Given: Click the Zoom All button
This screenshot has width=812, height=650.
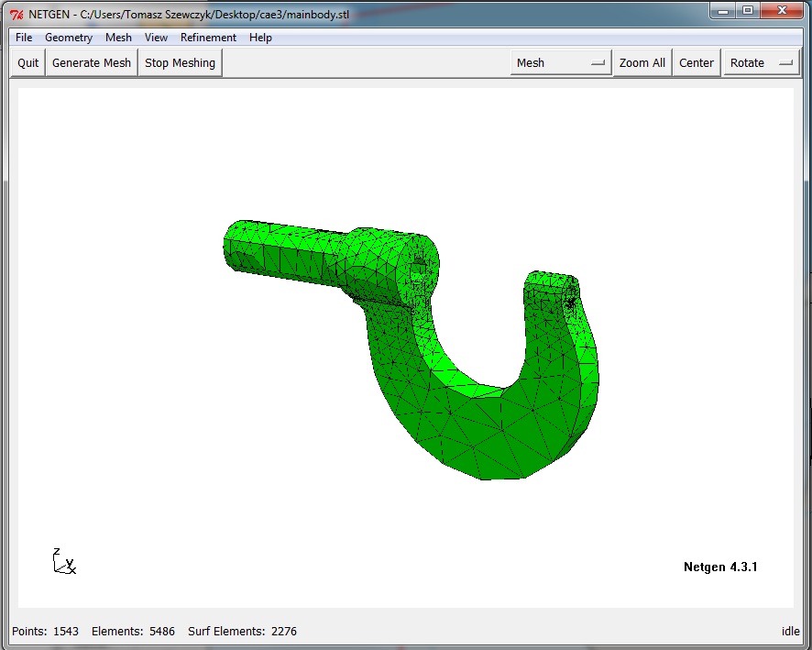Looking at the screenshot, I should [642, 62].
